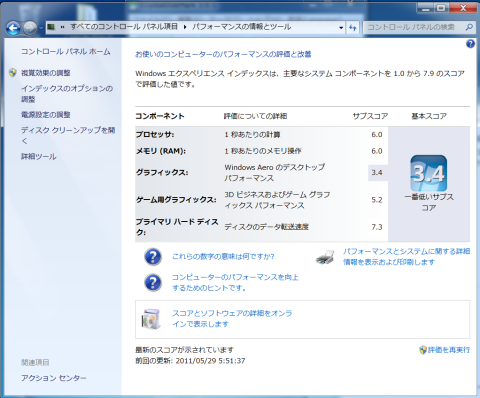The width and height of the screenshot is (480, 398).
Task: Click the サブスコア column header
Action: point(370,116)
